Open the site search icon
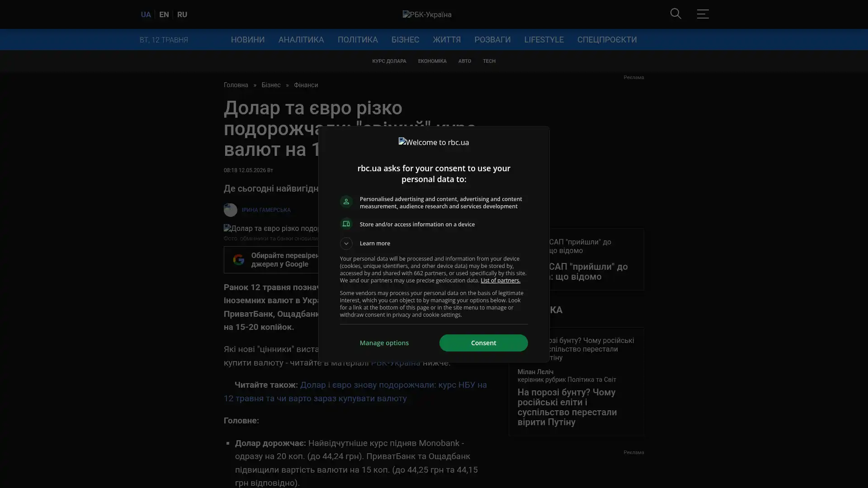This screenshot has width=868, height=488. click(x=676, y=14)
